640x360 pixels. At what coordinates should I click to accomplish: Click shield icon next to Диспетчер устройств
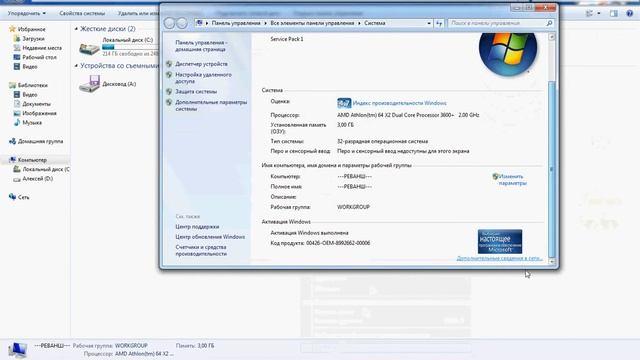pos(169,64)
